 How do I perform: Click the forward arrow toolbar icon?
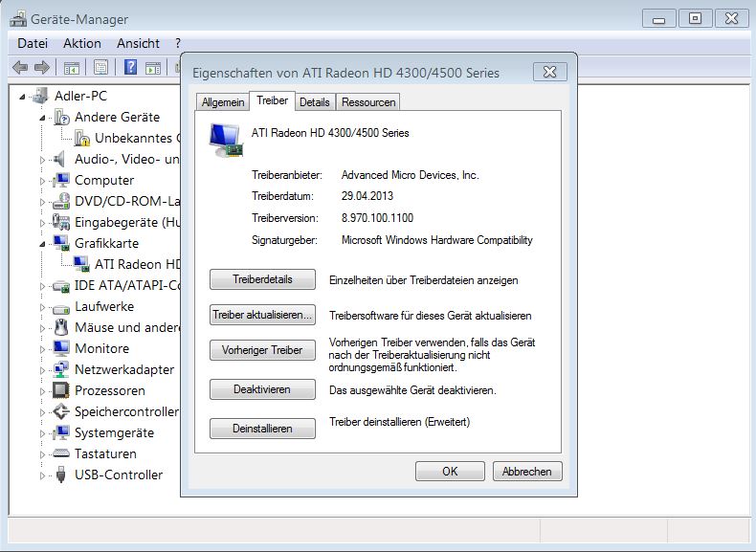coord(42,67)
